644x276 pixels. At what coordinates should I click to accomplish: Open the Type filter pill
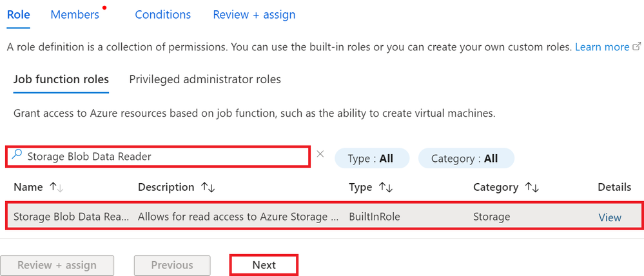371,158
